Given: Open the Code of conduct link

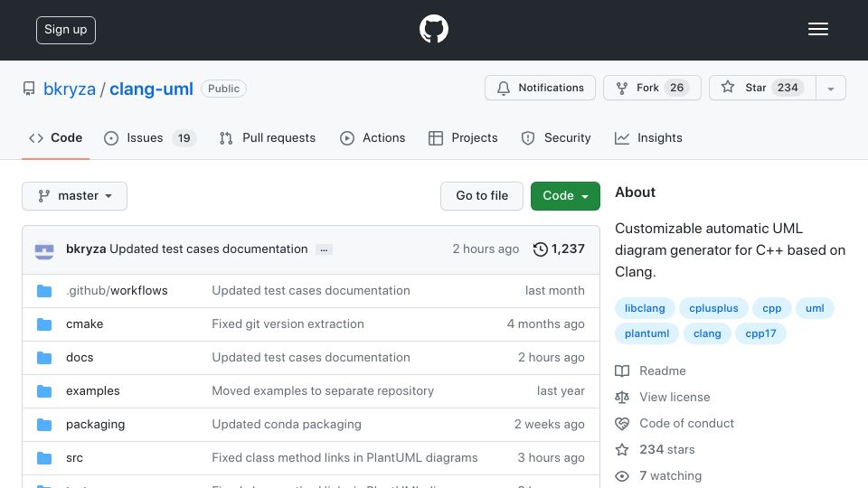Looking at the screenshot, I should [686, 423].
